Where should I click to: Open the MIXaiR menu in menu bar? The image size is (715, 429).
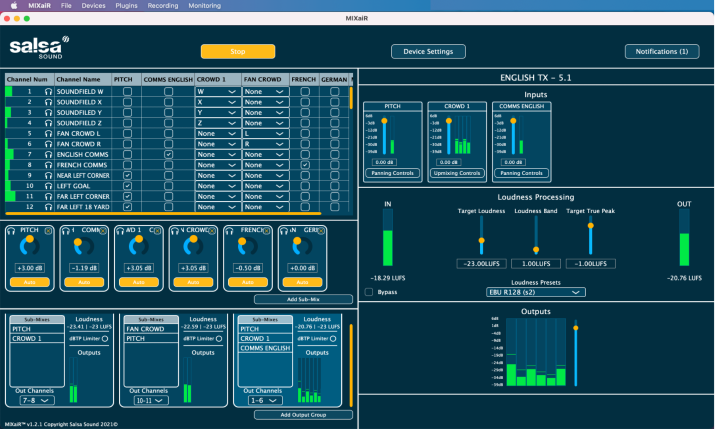(40, 5)
